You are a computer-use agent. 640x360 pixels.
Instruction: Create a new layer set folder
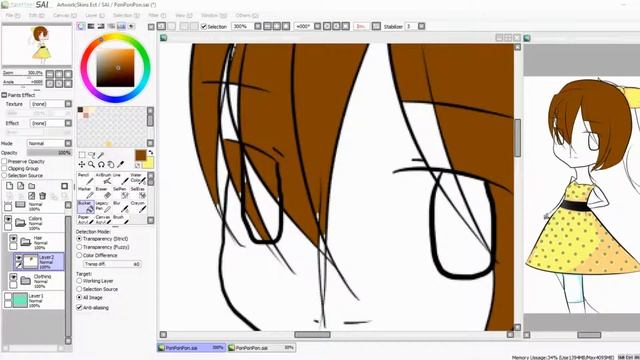coord(32,186)
